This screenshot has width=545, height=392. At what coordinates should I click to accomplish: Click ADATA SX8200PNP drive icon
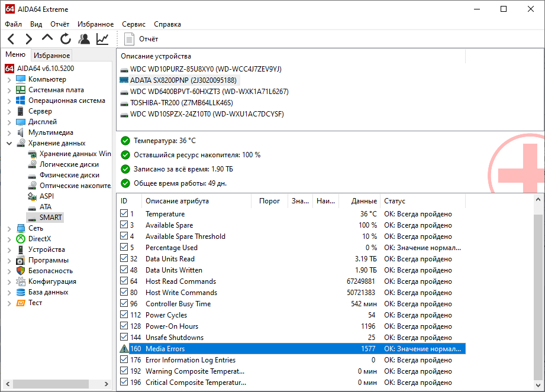124,80
